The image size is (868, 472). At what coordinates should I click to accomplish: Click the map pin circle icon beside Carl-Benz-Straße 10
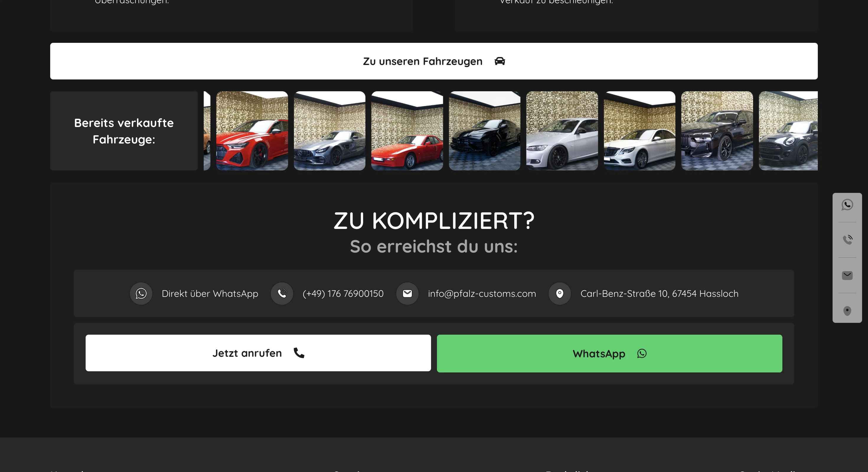pyautogui.click(x=560, y=293)
